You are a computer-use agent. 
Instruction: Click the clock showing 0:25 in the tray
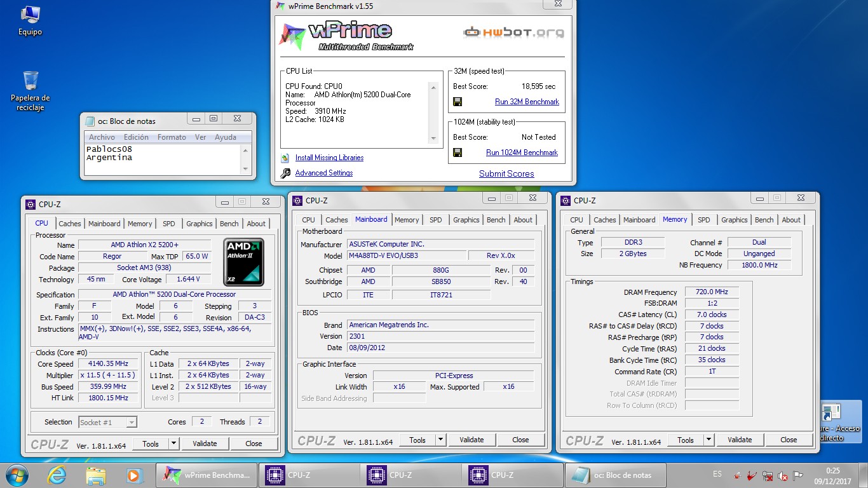(x=833, y=471)
